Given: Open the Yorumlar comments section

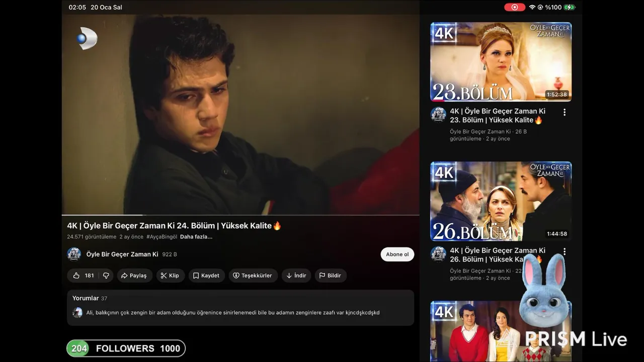Looking at the screenshot, I should pyautogui.click(x=240, y=307).
